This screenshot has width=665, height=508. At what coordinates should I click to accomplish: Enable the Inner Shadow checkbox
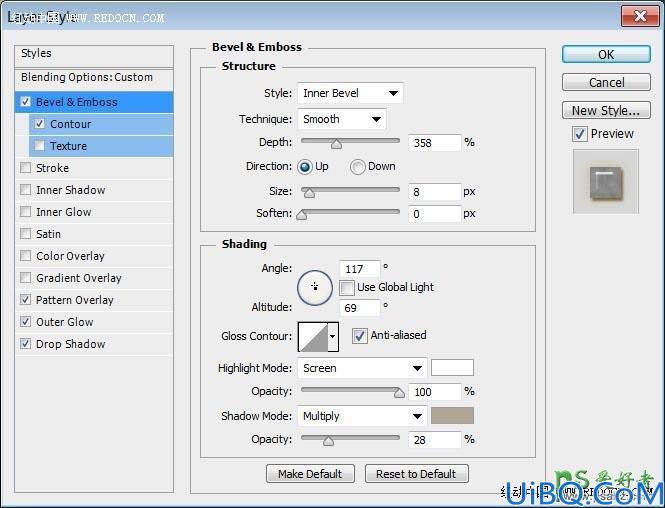coord(25,190)
